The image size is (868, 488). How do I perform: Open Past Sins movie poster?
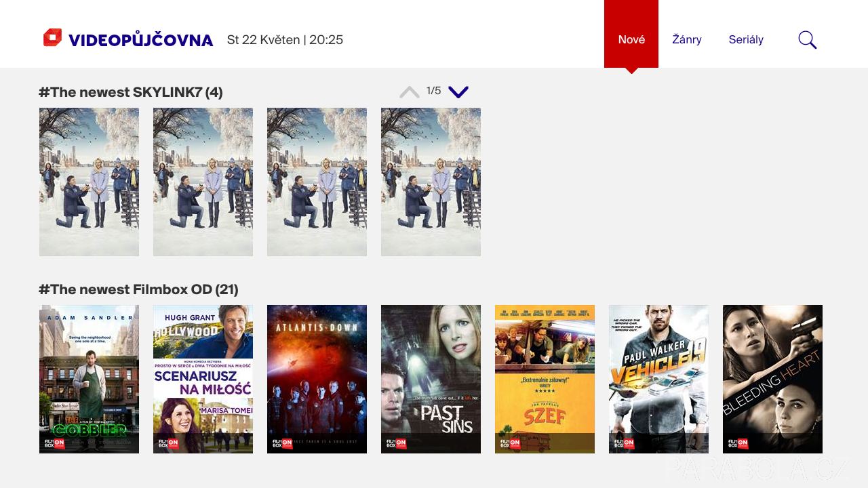(x=431, y=379)
